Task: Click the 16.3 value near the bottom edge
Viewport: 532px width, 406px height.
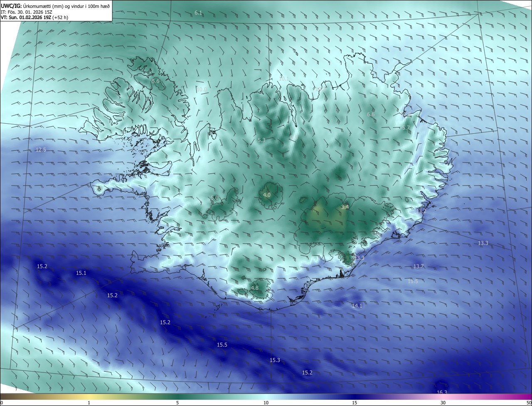Action: pos(442,393)
